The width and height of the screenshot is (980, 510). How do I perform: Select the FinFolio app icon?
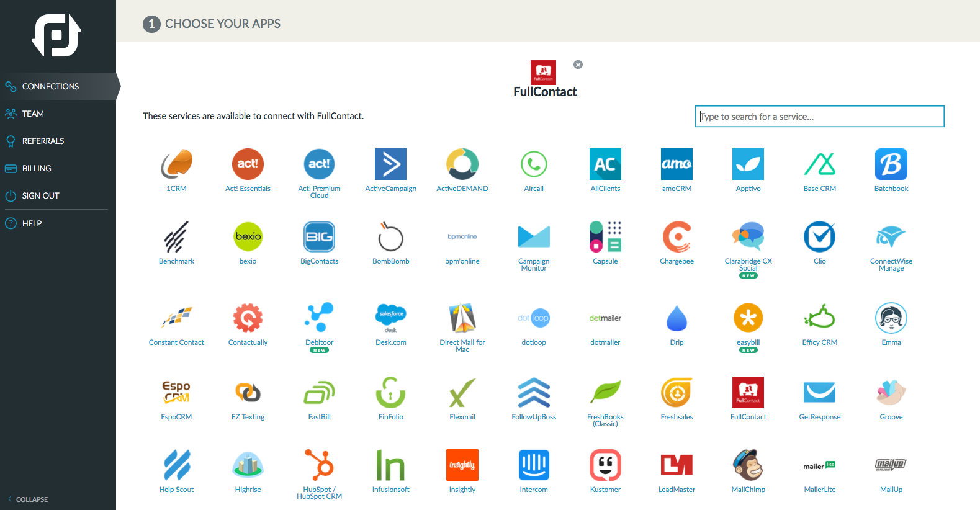pos(390,392)
